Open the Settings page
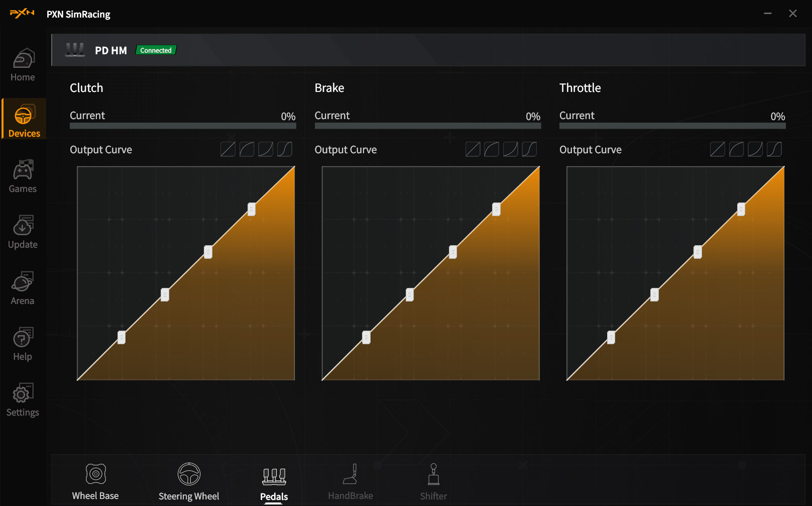Screen dimensions: 812x506 (23, 400)
